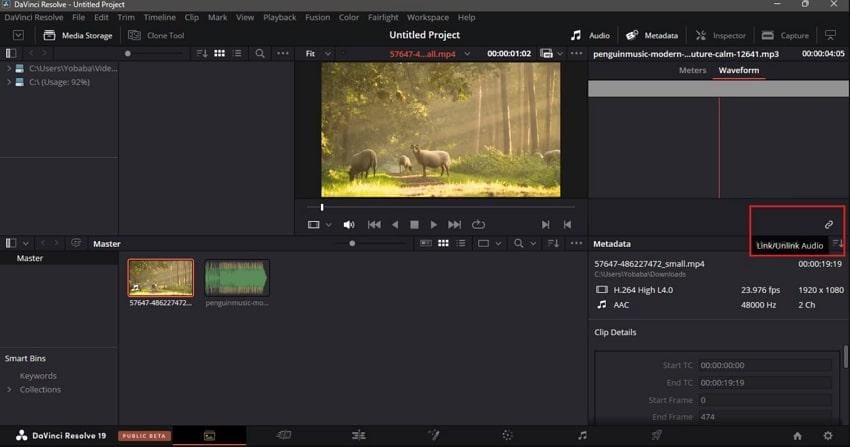Switch to the Cut page
The width and height of the screenshot is (850, 447).
pos(284,435)
